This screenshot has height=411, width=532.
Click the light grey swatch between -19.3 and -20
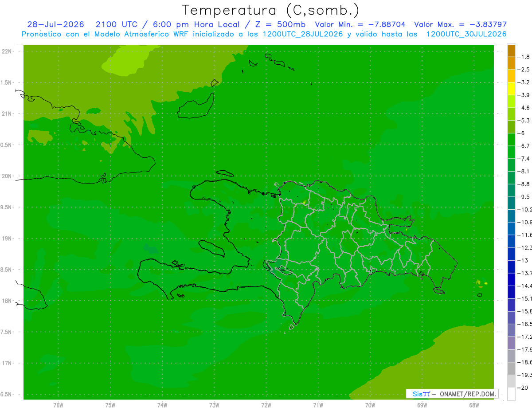[511, 381]
